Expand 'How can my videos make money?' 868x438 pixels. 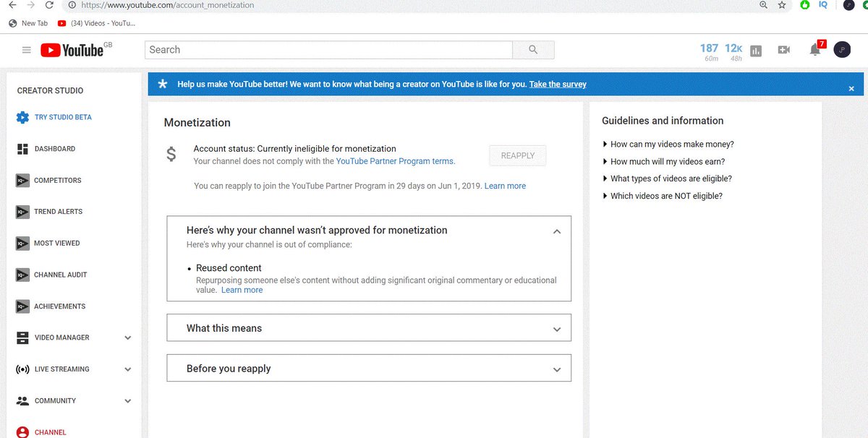pyautogui.click(x=668, y=145)
